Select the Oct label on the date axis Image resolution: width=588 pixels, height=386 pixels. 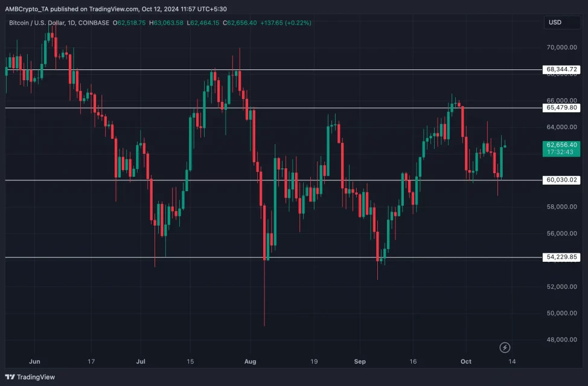pos(465,361)
